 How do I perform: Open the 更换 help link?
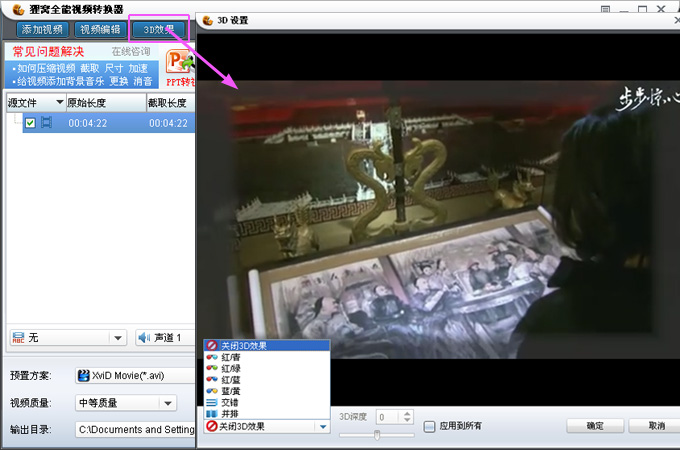click(119, 82)
